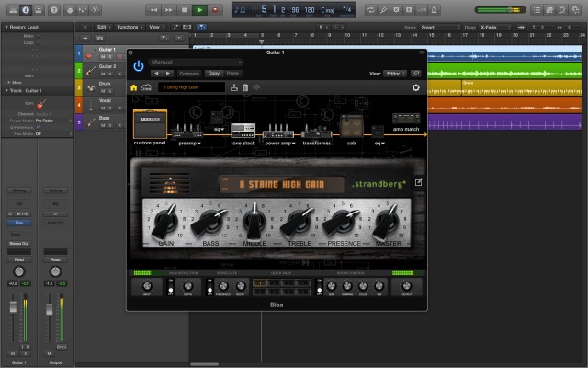
Task: Add a new track with plus button
Action: pos(85,38)
